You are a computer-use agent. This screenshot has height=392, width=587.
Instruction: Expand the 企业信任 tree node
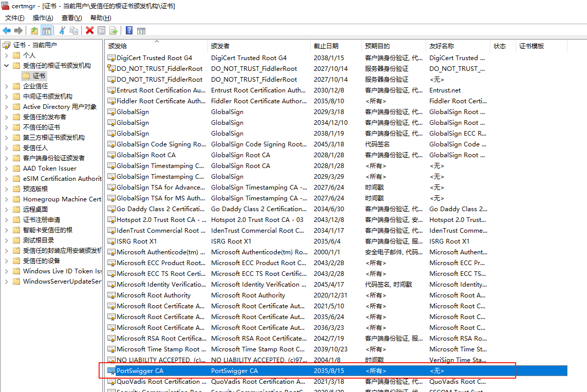(6, 86)
